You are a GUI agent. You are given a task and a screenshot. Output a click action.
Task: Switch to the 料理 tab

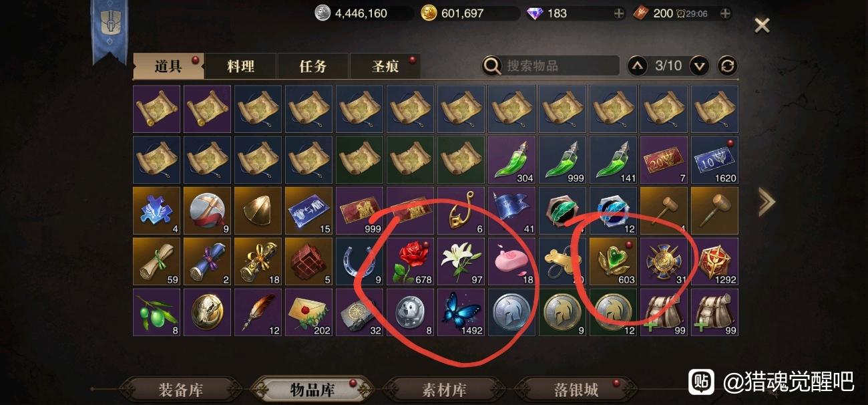[x=240, y=66]
